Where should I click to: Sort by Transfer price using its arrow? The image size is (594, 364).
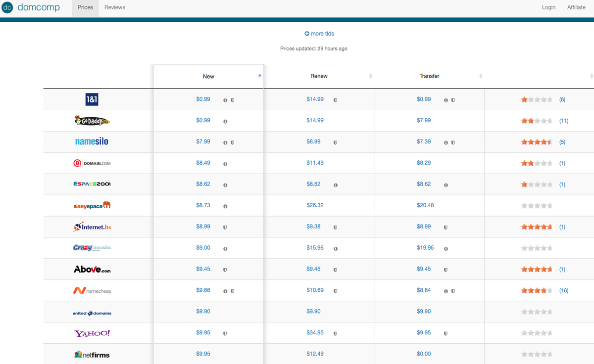point(481,76)
